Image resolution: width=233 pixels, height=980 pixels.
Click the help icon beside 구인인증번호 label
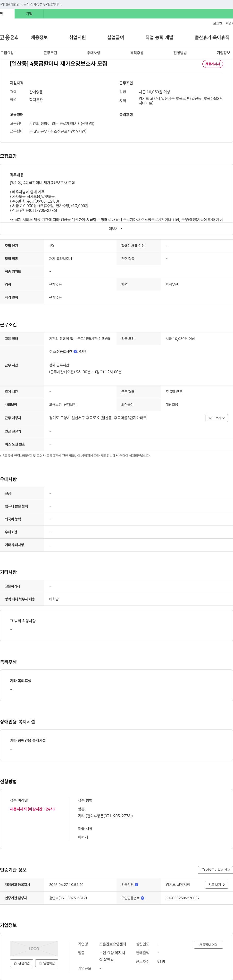click(x=143, y=898)
